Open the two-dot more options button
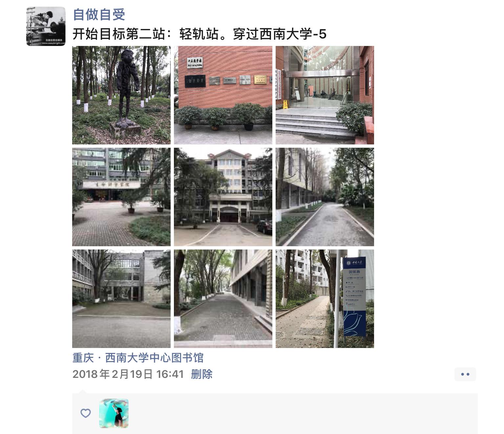 465,374
